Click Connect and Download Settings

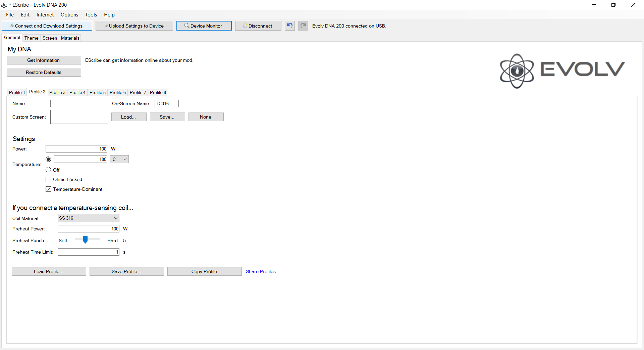point(47,26)
